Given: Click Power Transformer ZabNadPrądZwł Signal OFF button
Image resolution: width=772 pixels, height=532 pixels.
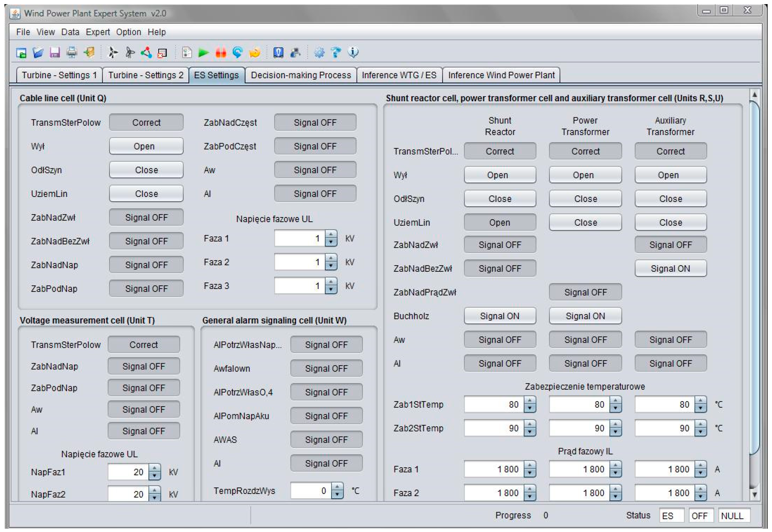Looking at the screenshot, I should (x=585, y=292).
